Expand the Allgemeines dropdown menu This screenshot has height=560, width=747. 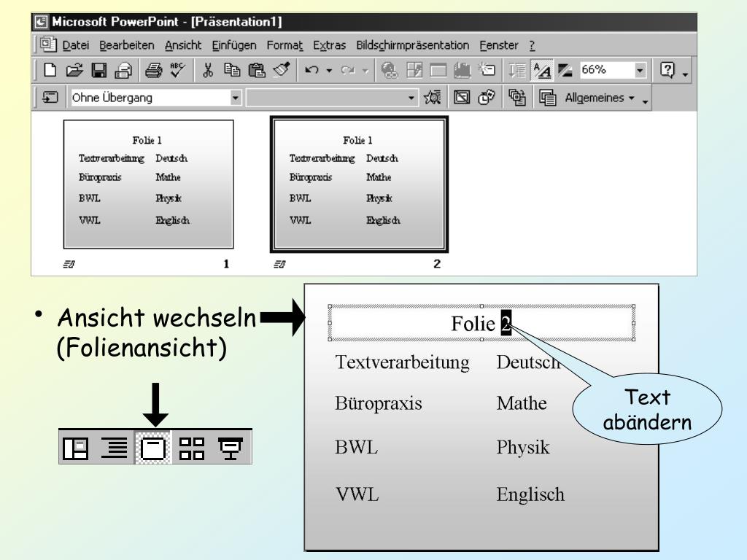click(600, 98)
